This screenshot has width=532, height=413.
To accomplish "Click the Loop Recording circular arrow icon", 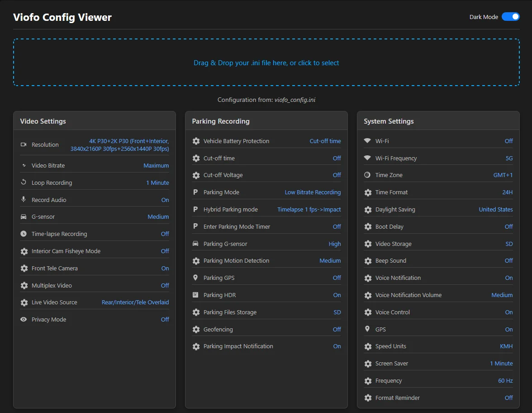I will (24, 182).
